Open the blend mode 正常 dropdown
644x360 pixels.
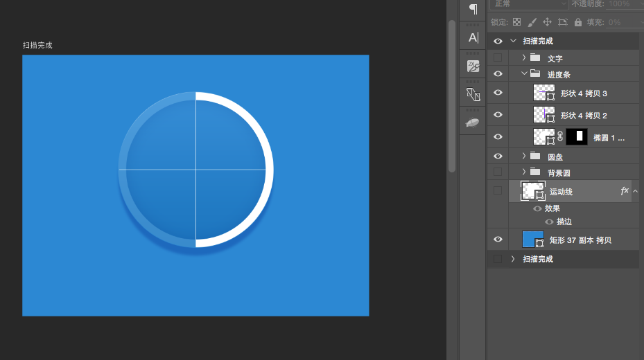(x=530, y=4)
